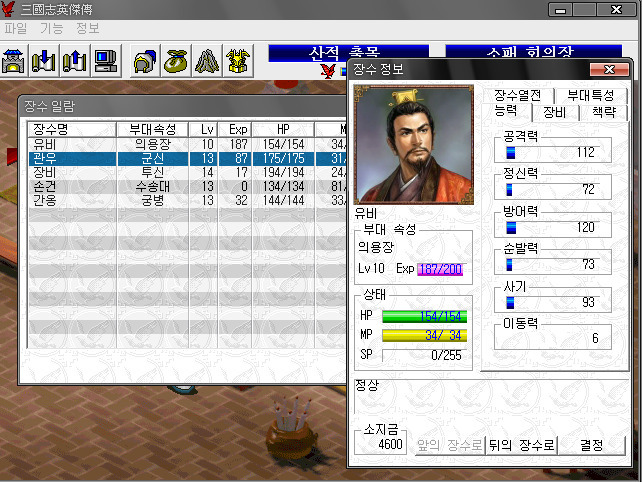The height and width of the screenshot is (482, 642).
Task: Click the red phoenix title bar icon
Action: (x=8, y=9)
